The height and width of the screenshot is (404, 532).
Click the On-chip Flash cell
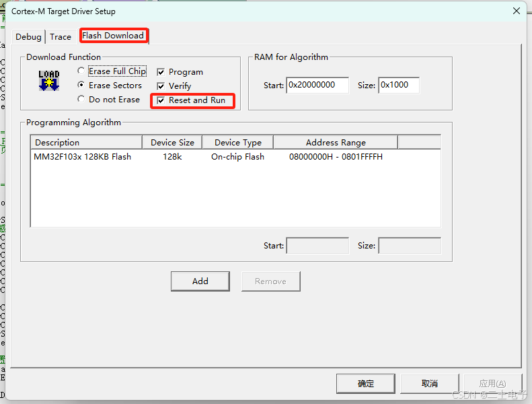(237, 157)
